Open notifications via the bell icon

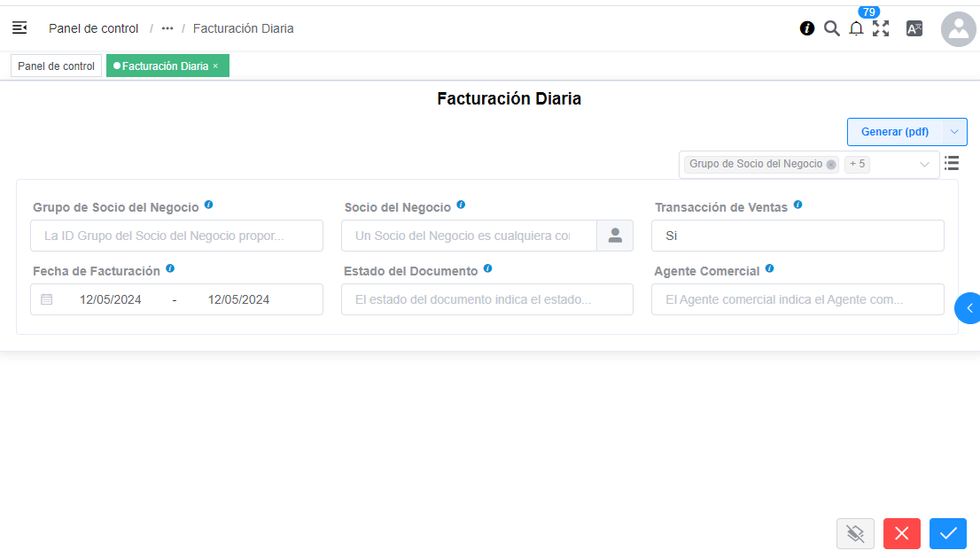856,28
